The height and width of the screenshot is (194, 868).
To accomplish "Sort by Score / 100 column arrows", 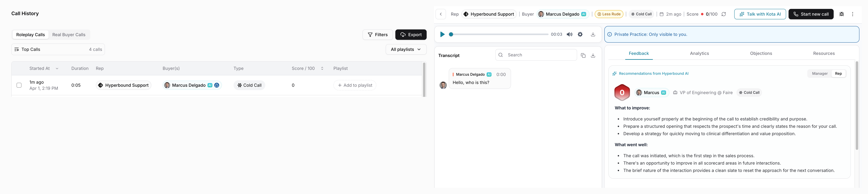I will coord(322,68).
